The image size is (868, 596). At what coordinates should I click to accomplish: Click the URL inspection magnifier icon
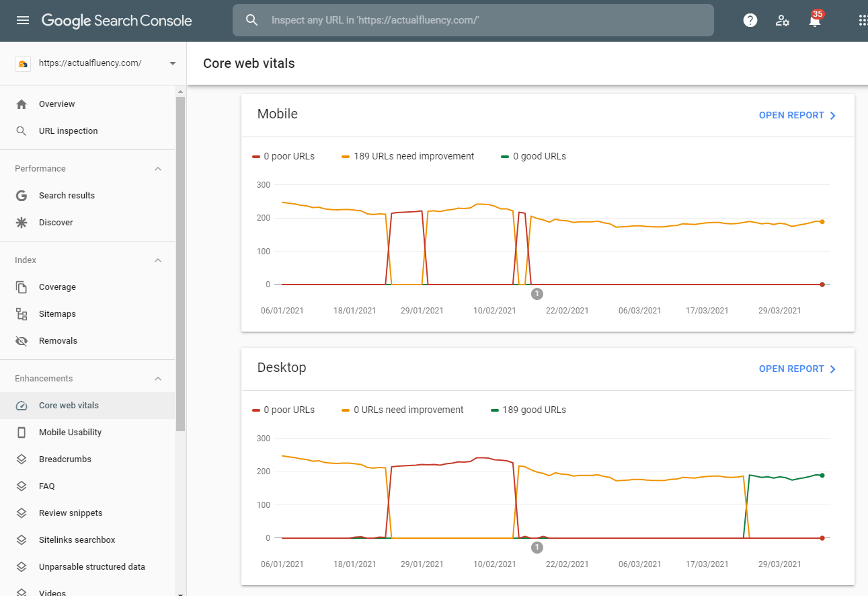click(22, 131)
